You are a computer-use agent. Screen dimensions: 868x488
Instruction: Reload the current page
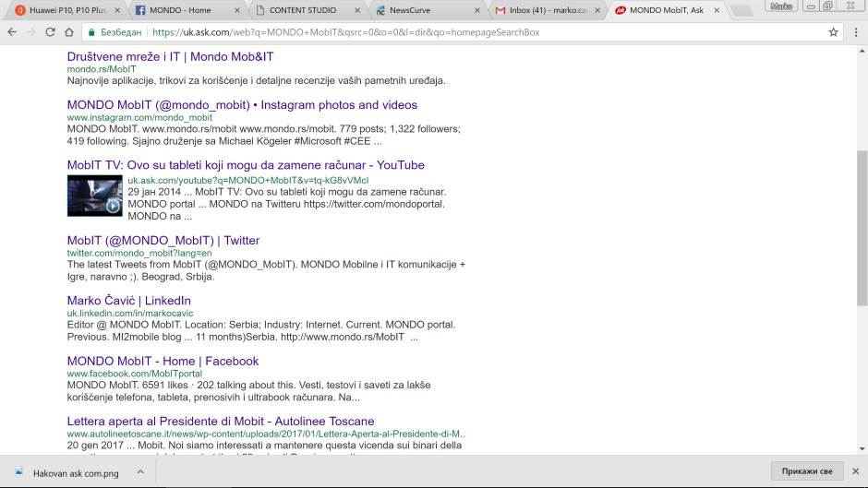(53, 32)
